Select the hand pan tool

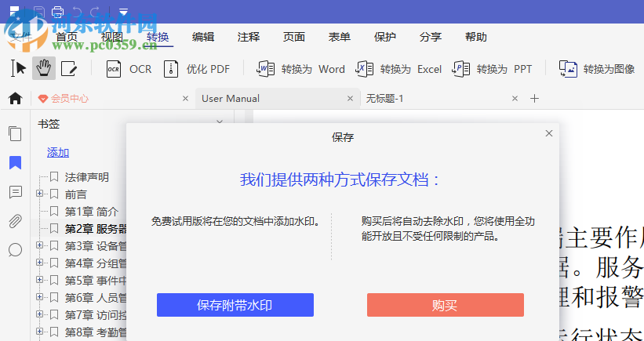[x=44, y=68]
